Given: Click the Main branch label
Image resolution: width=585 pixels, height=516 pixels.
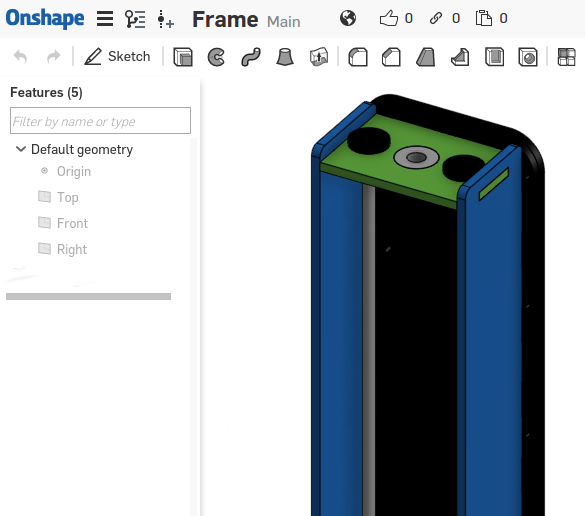Looking at the screenshot, I should point(284,22).
